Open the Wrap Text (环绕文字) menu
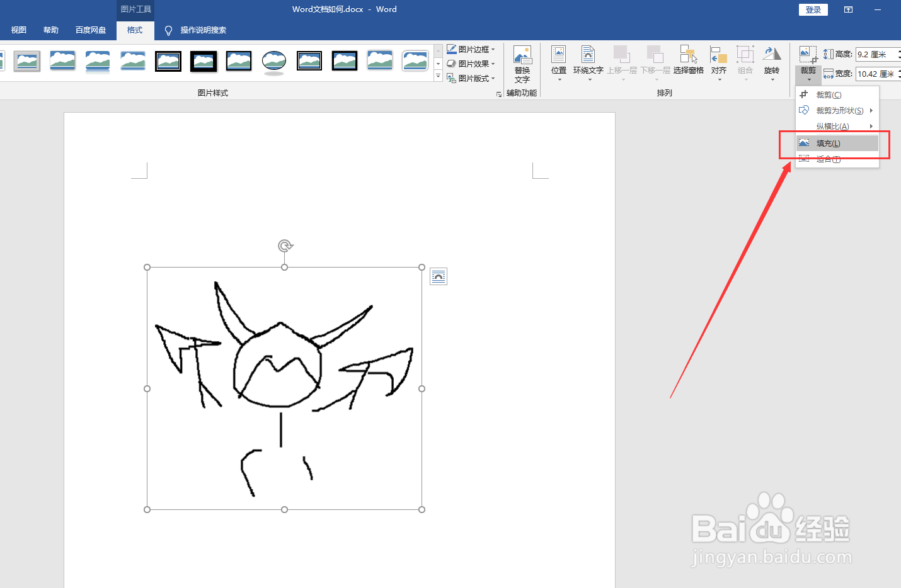Image resolution: width=901 pixels, height=588 pixels. coord(588,63)
